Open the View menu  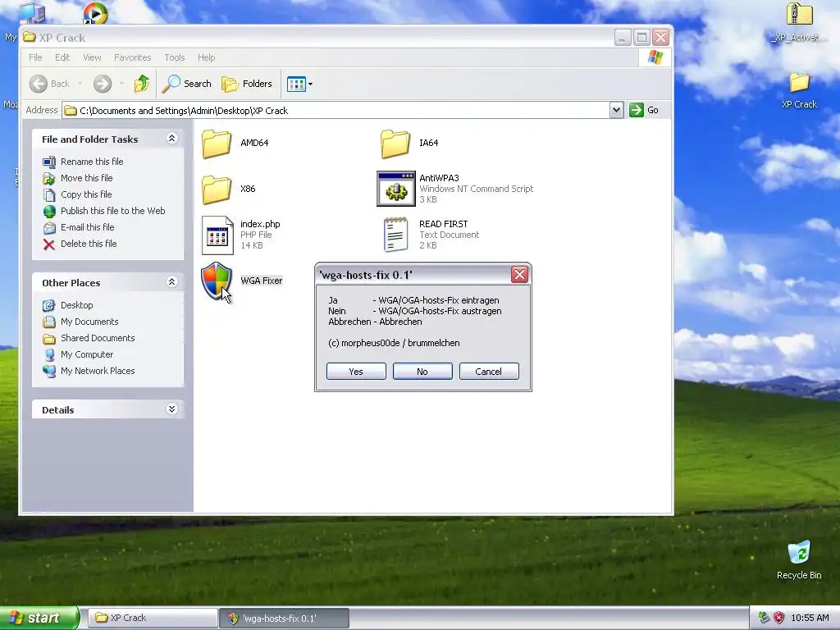92,57
